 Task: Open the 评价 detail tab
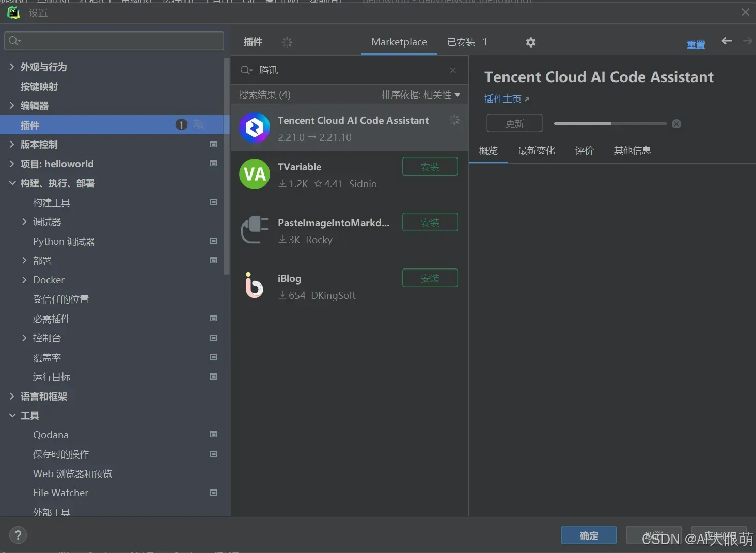click(x=585, y=151)
